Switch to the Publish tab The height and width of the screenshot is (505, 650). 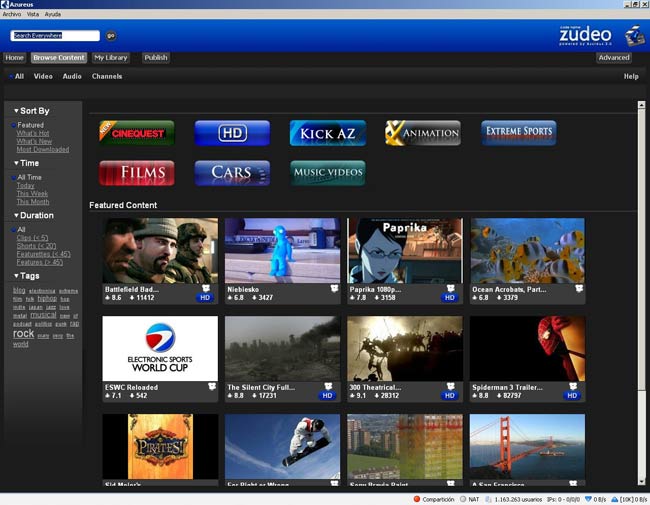pos(156,58)
